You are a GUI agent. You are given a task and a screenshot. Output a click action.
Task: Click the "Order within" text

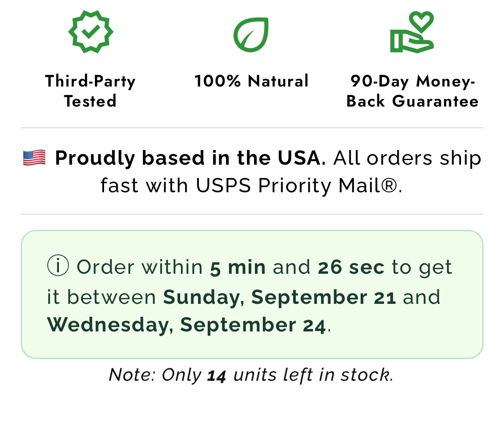140,267
